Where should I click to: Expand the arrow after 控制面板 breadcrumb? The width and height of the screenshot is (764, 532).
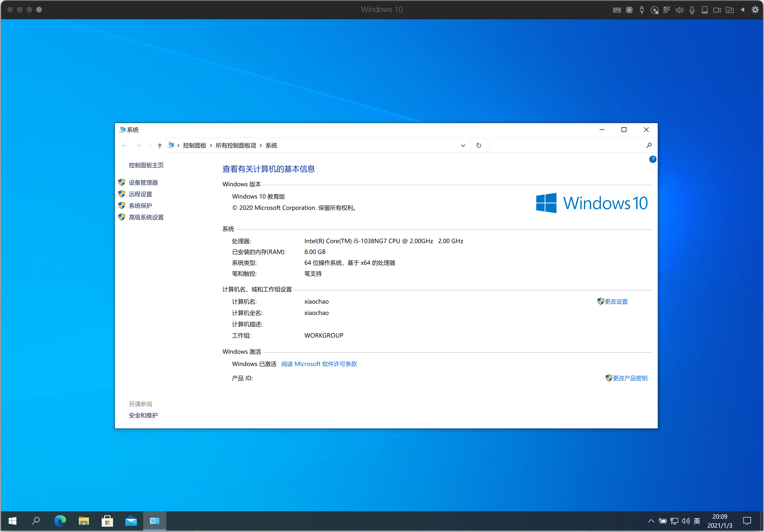[211, 145]
